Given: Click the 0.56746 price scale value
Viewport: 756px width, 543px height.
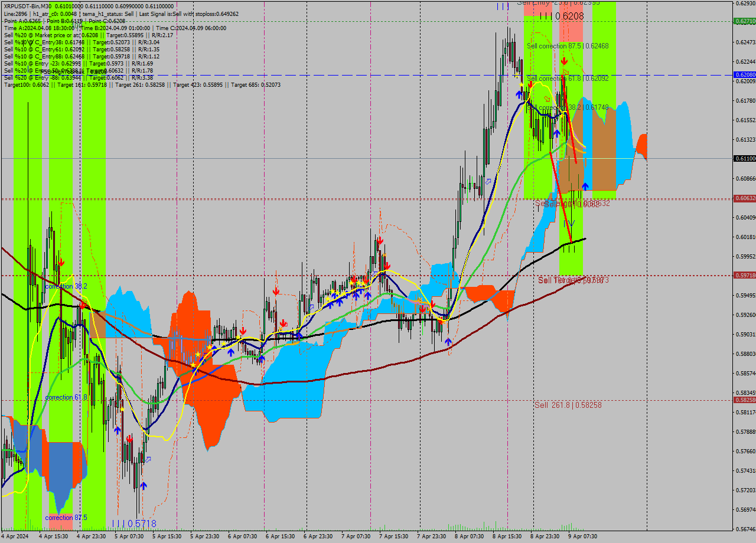Looking at the screenshot, I should click(746, 529).
